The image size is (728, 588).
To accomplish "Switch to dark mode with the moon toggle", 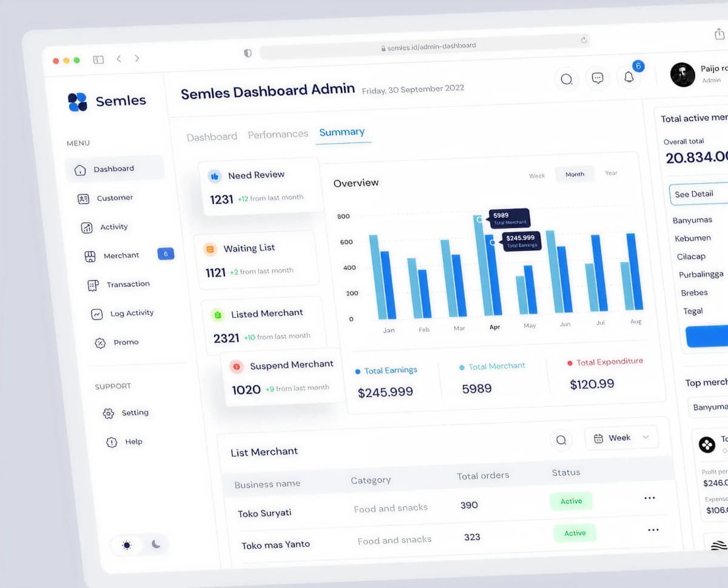I will tap(155, 544).
